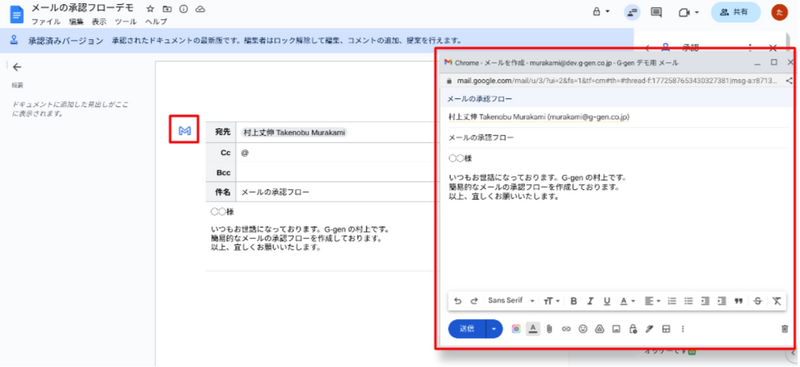This screenshot has width=800, height=367.
Task: Check the cloud save status icon
Action: (x=201, y=9)
